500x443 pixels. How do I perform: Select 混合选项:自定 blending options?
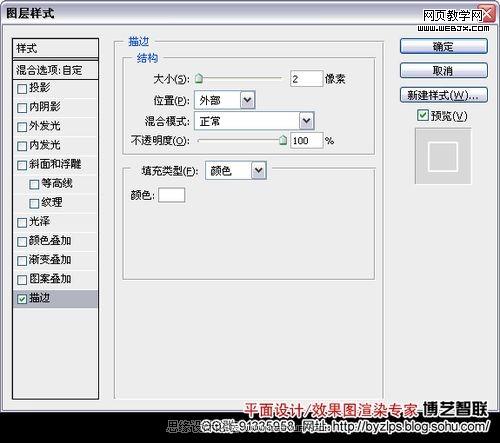pyautogui.click(x=55, y=70)
